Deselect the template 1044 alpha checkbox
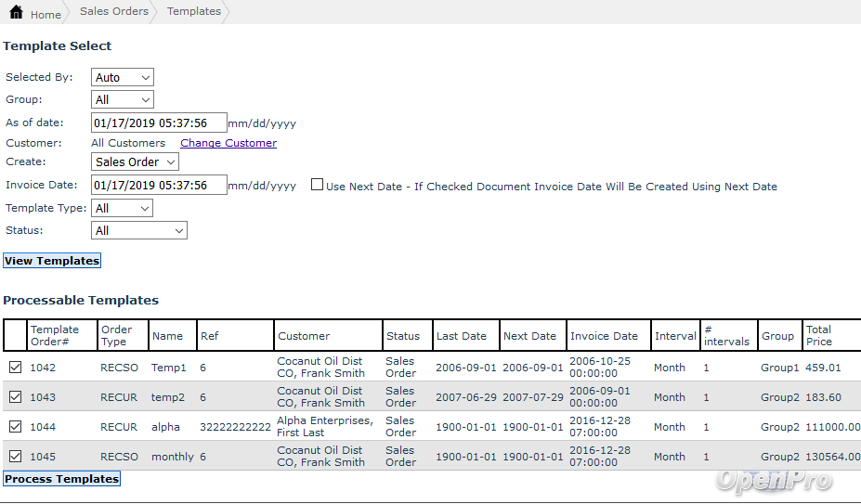Image resolution: width=861 pixels, height=504 pixels. (x=15, y=427)
